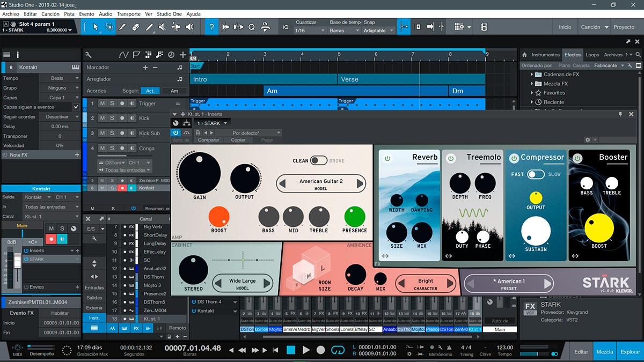This screenshot has width=644, height=362.
Task: Click the hamburger menu icon in inspector
Action: (x=6, y=55)
